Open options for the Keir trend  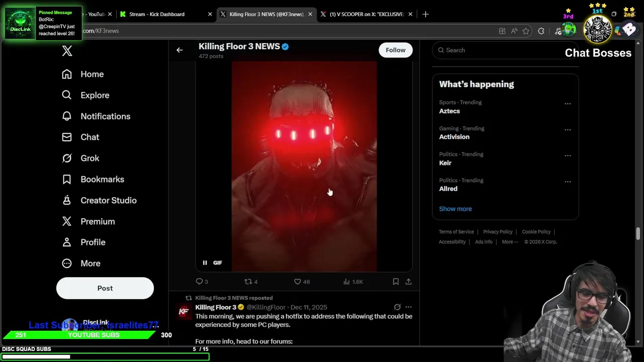point(568,155)
